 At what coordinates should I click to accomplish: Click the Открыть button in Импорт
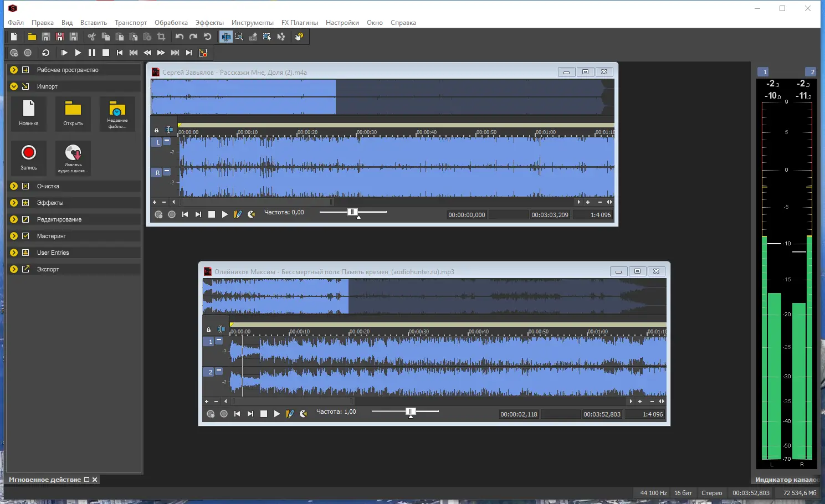tap(73, 114)
